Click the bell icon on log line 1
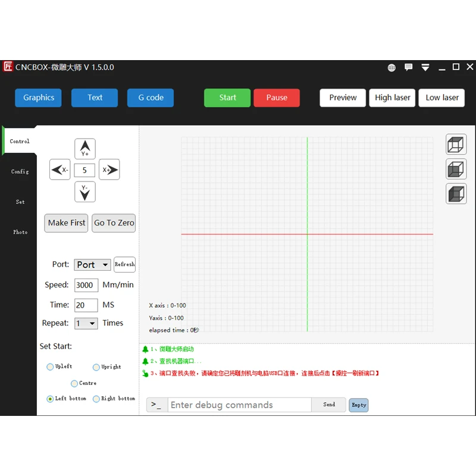This screenshot has height=476, width=476. (x=145, y=349)
